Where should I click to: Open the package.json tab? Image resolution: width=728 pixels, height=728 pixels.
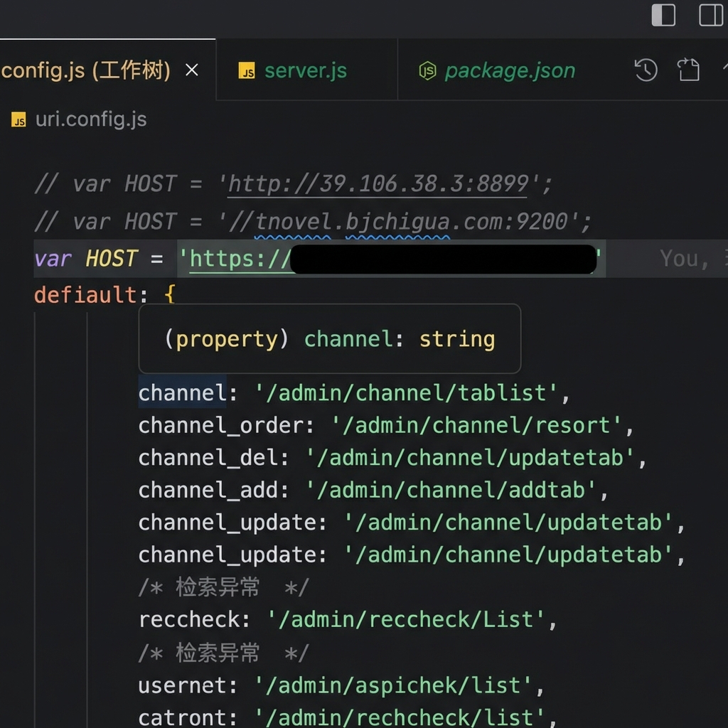pos(509,70)
